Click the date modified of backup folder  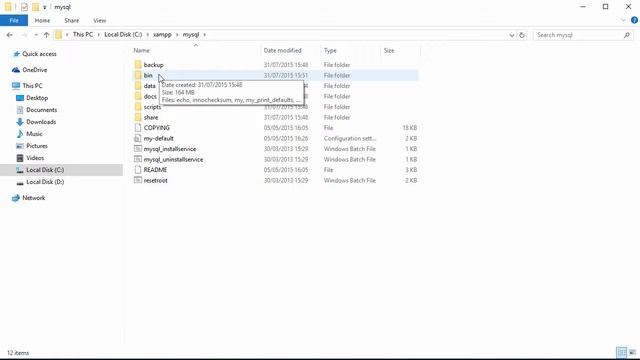pyautogui.click(x=286, y=65)
